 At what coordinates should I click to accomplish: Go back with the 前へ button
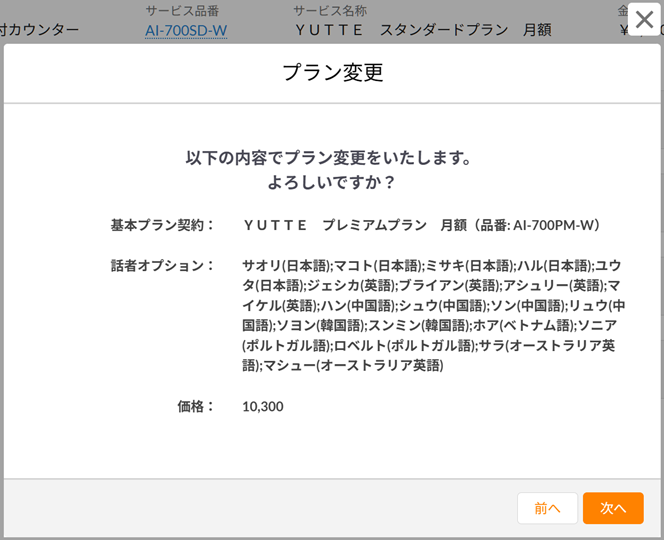(x=547, y=508)
